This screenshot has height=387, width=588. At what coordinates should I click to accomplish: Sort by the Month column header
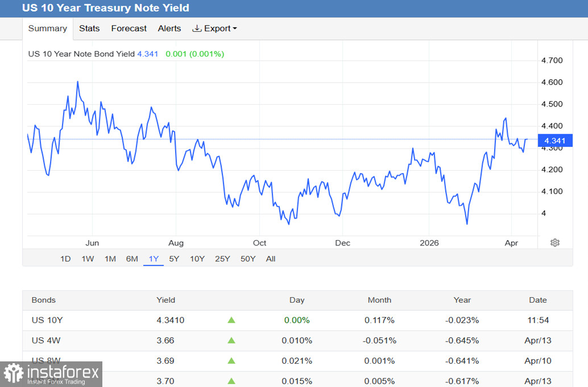point(379,300)
